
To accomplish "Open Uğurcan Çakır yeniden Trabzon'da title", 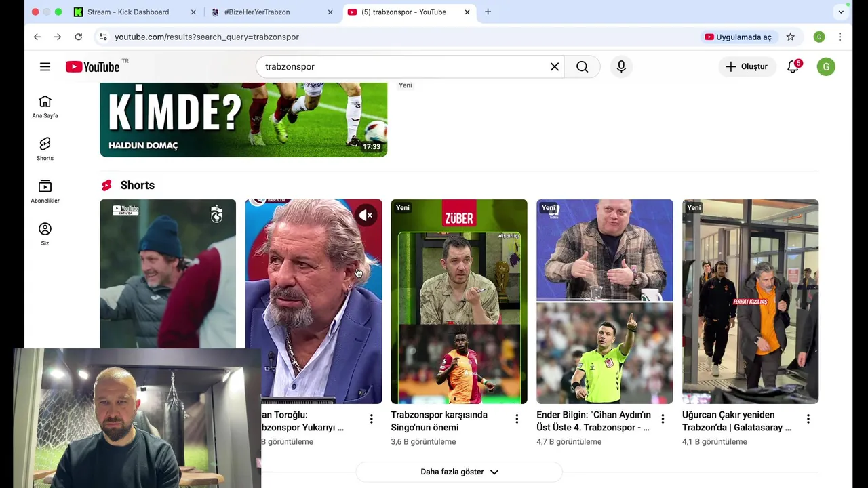I will click(736, 421).
